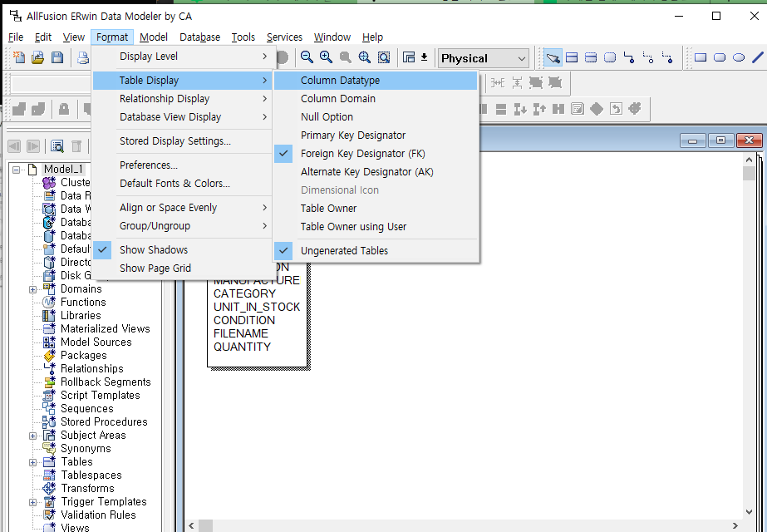Expand the Trigger Templates tree node
Image resolution: width=767 pixels, height=532 pixels.
tap(32, 502)
